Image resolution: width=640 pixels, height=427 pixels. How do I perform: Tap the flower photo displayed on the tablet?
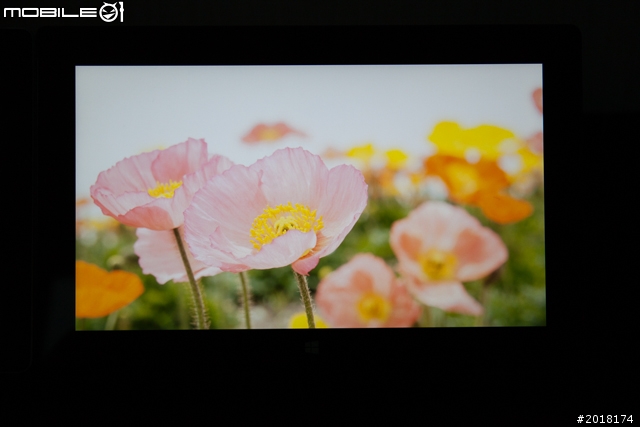tap(310, 197)
